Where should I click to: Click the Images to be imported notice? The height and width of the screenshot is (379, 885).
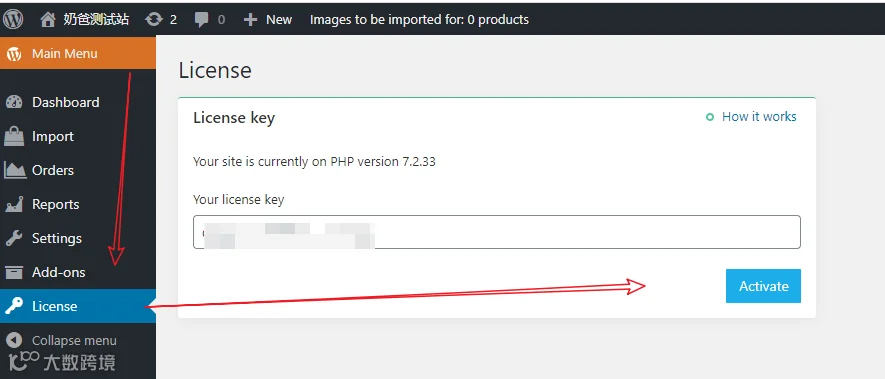point(419,20)
